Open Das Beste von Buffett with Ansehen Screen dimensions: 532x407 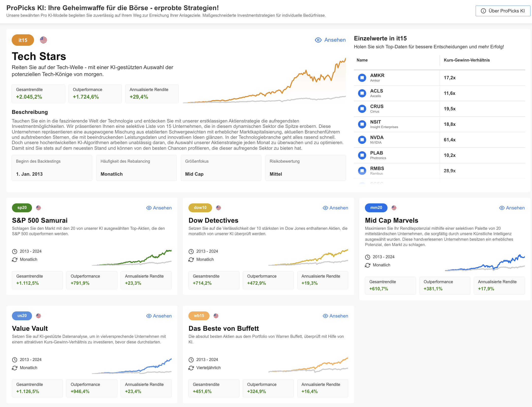(x=335, y=316)
